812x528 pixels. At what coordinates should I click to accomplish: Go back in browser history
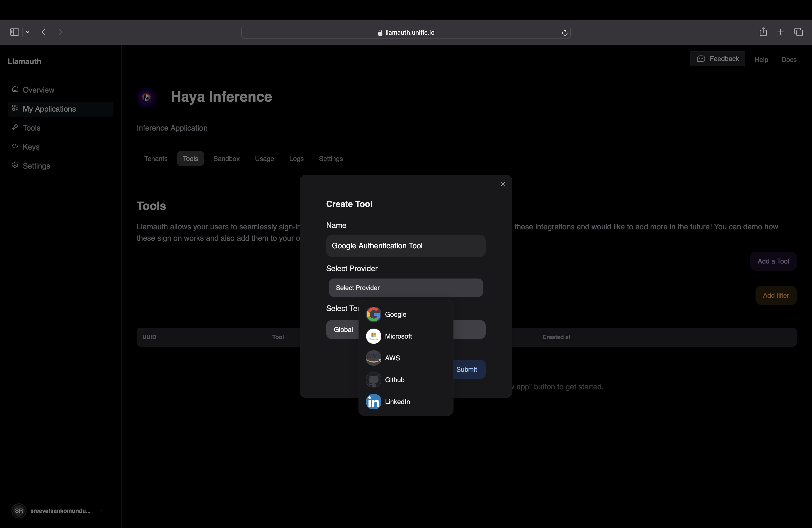click(x=44, y=32)
